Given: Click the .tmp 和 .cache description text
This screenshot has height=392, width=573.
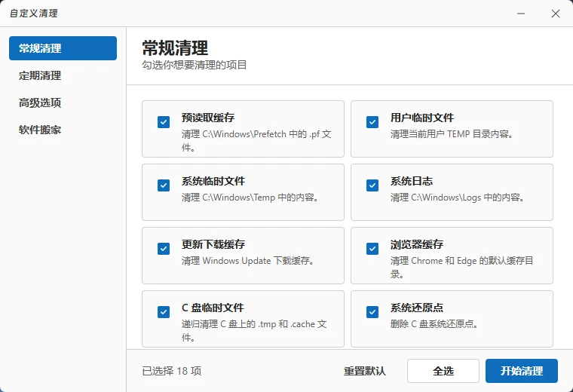Looking at the screenshot, I should point(254,331).
